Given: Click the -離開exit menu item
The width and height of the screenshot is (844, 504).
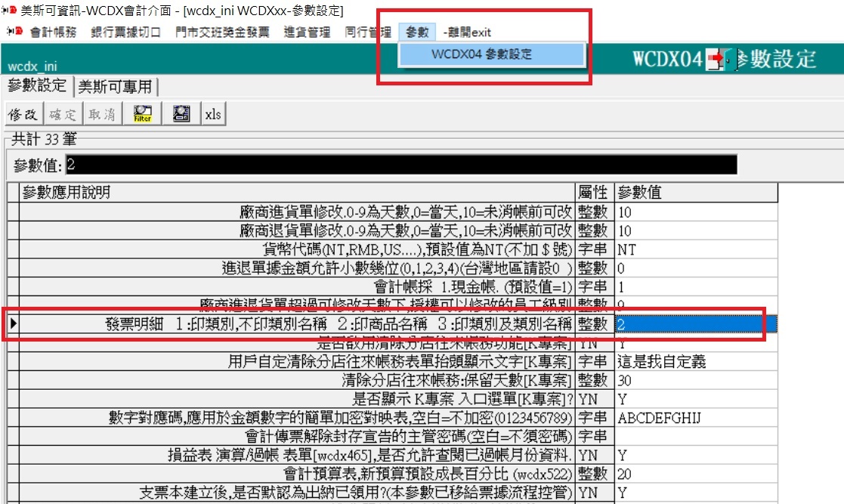Looking at the screenshot, I should click(x=467, y=32).
